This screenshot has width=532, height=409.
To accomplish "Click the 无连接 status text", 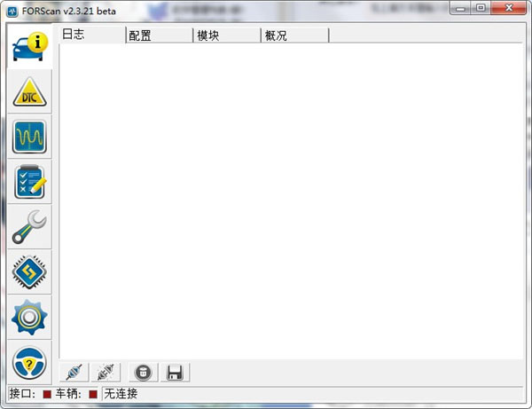I will (x=121, y=394).
